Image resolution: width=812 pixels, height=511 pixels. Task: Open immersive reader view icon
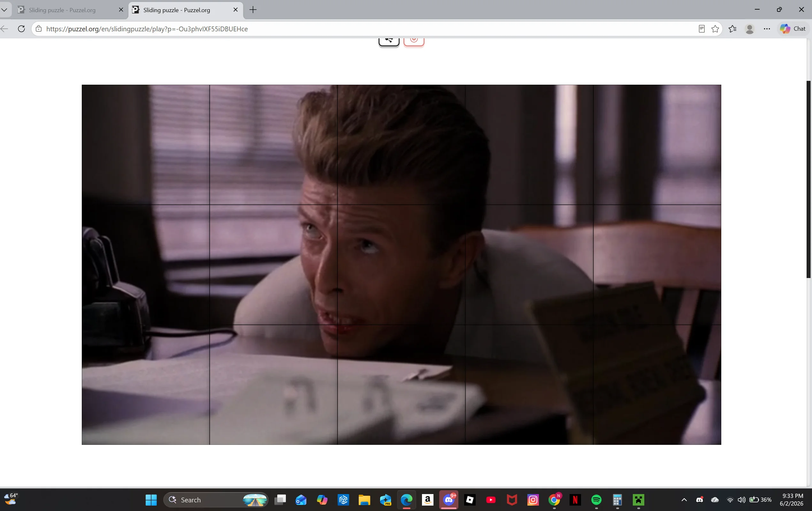click(x=701, y=29)
